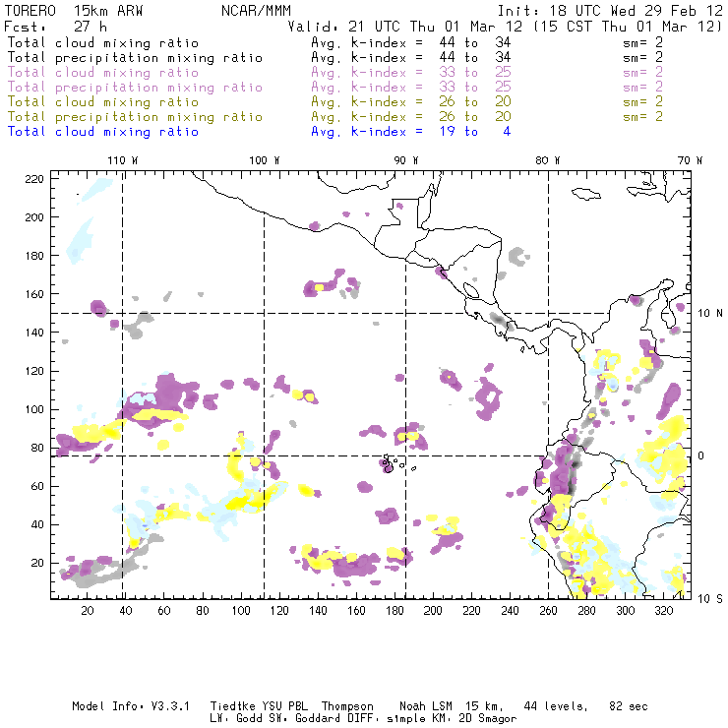
Task: Select the purple Total precipitation mixing ratio legend entry
Action: (x=134, y=88)
